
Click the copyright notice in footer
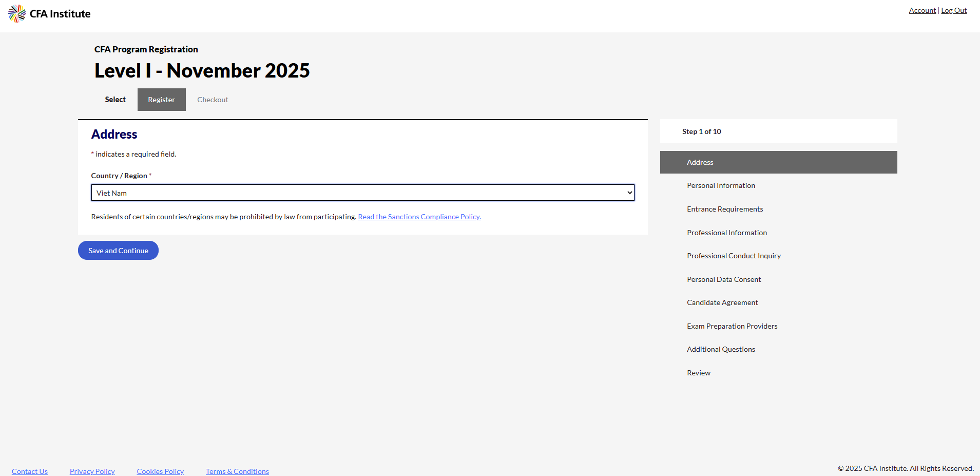[906, 468]
